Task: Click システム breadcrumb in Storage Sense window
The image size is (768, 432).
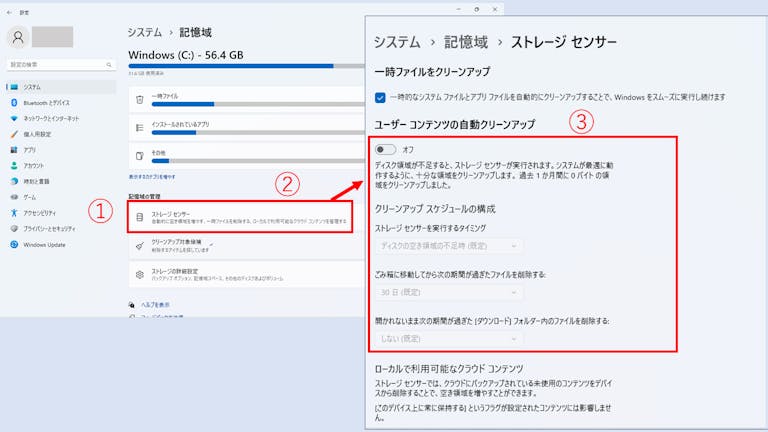Action: pos(397,42)
